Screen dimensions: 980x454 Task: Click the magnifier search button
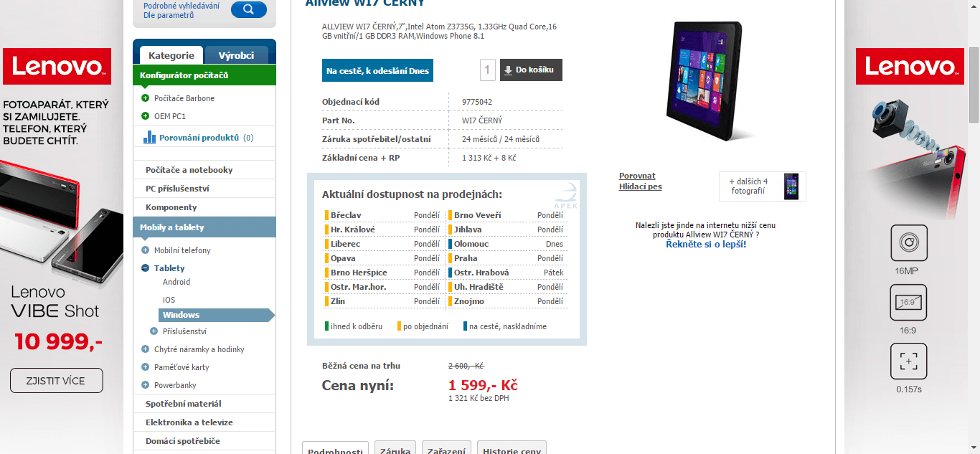249,9
